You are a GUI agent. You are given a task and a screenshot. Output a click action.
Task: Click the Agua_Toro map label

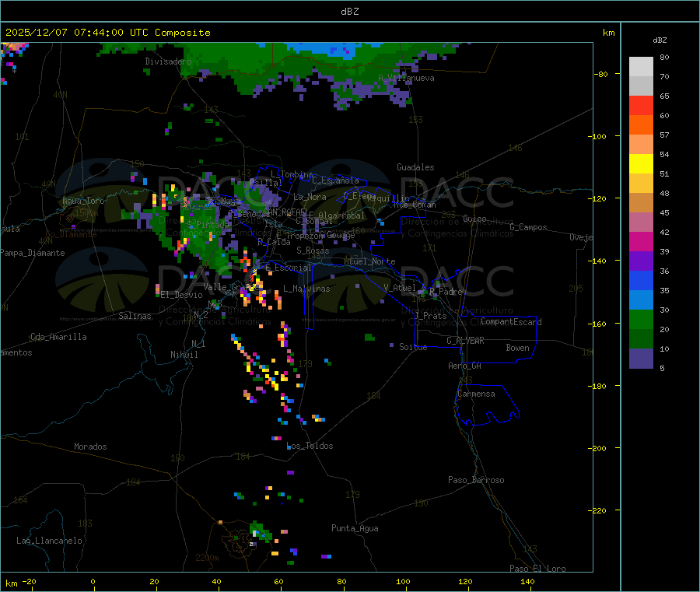[x=83, y=201]
